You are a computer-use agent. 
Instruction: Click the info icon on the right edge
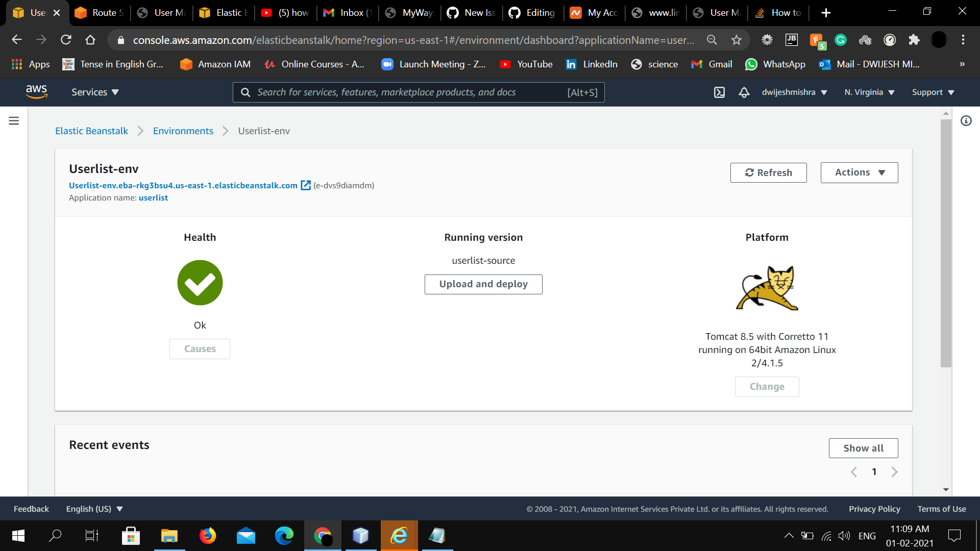966,120
